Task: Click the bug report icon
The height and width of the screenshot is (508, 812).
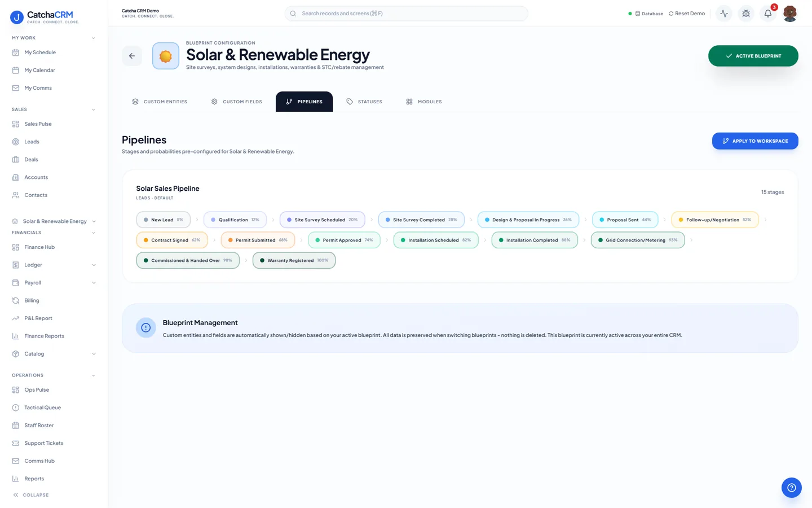Action: tap(746, 14)
